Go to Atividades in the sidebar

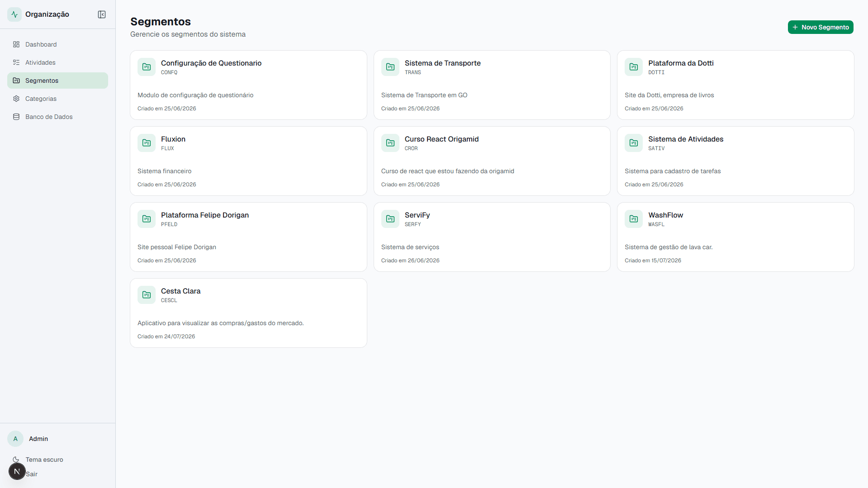click(x=57, y=62)
